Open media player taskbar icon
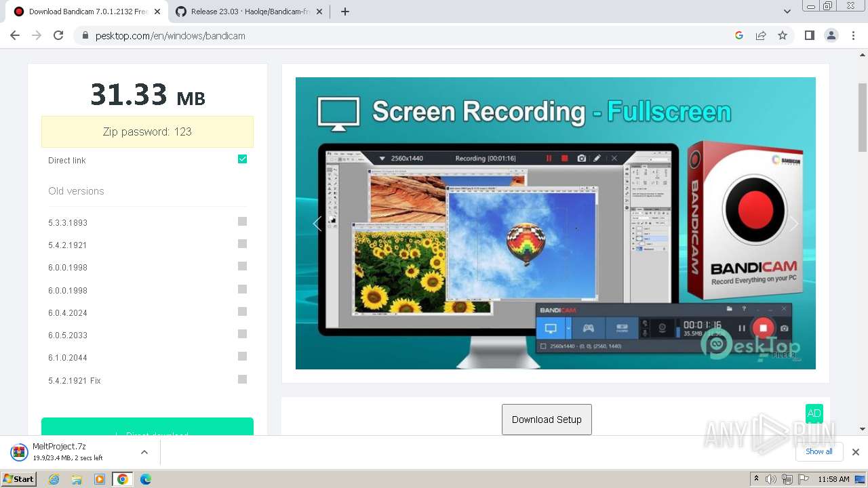The width and height of the screenshot is (868, 488). [100, 479]
